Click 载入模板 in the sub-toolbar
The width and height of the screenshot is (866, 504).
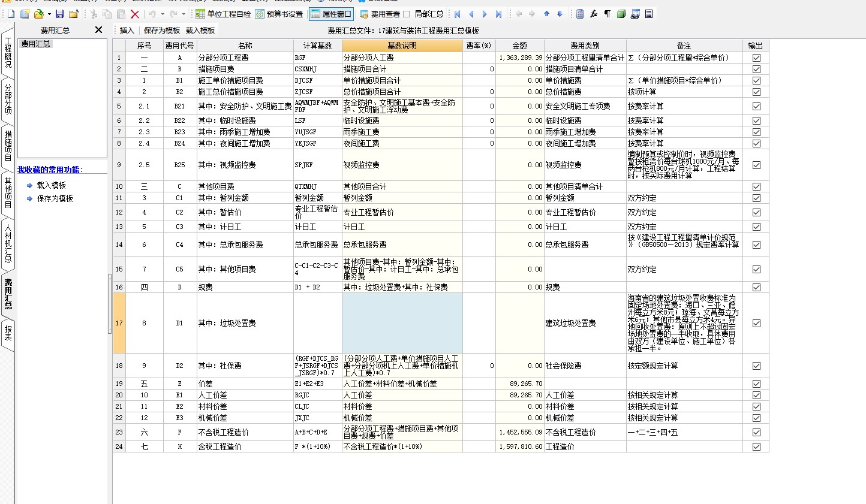tap(200, 30)
